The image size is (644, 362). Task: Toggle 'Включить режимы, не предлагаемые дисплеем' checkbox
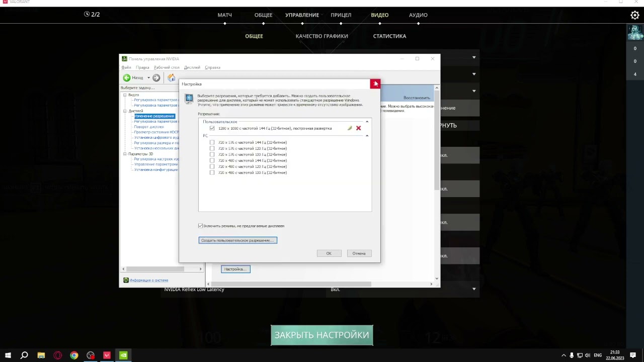pyautogui.click(x=201, y=226)
